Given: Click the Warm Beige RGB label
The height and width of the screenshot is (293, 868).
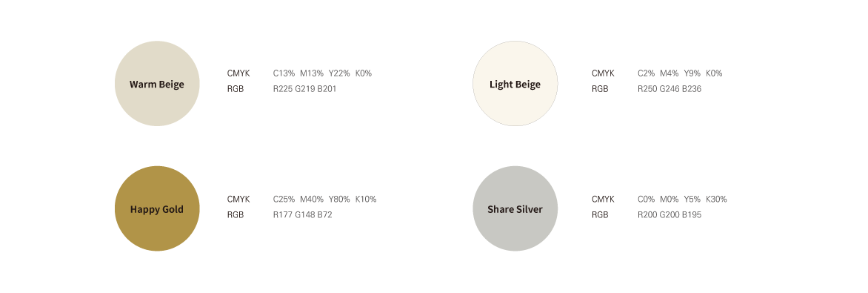Looking at the screenshot, I should [x=236, y=89].
